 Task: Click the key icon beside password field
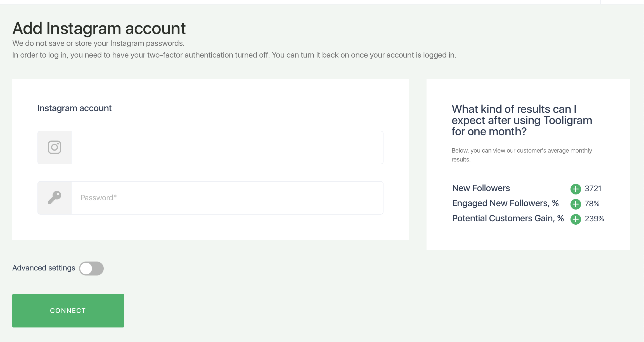tap(55, 198)
